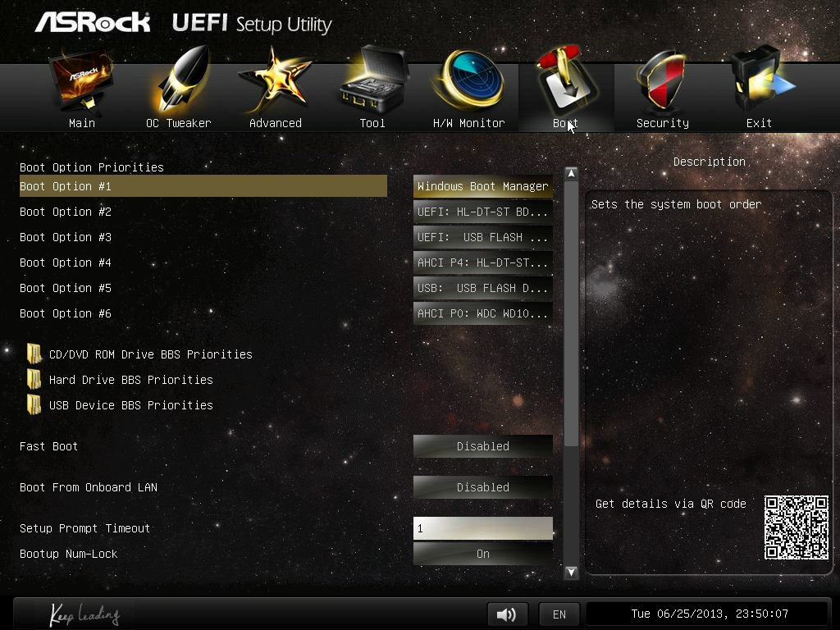Click Setup Prompt Timeout input field
Screen dimensions: 840x630
[482, 528]
